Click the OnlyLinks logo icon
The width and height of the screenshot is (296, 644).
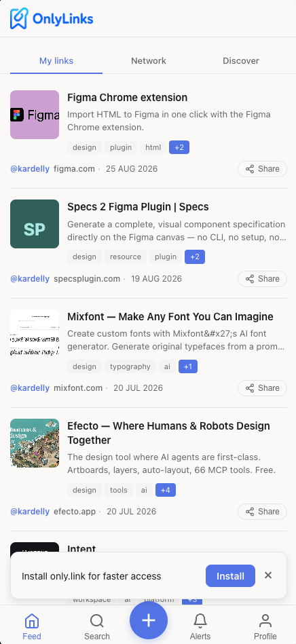tap(19, 18)
